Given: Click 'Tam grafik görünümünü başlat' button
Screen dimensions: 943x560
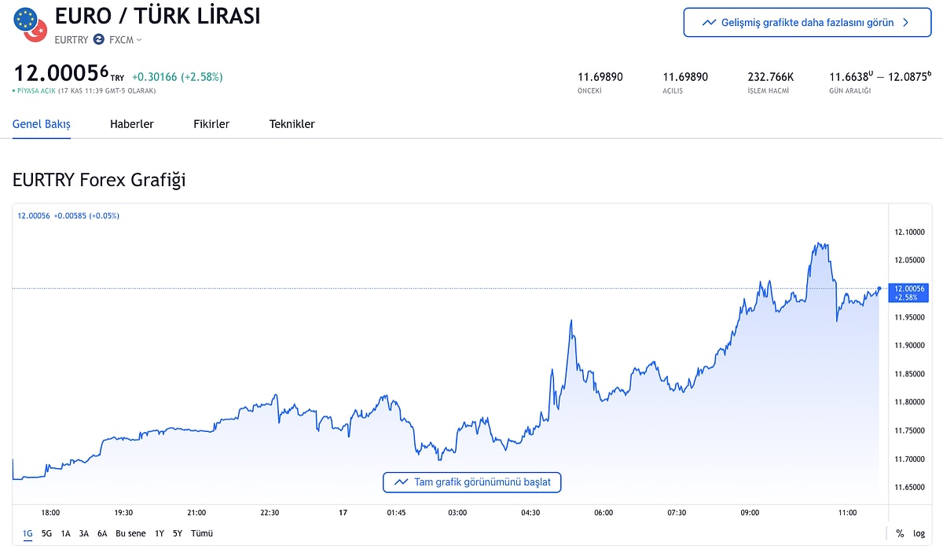Looking at the screenshot, I should pos(472,481).
